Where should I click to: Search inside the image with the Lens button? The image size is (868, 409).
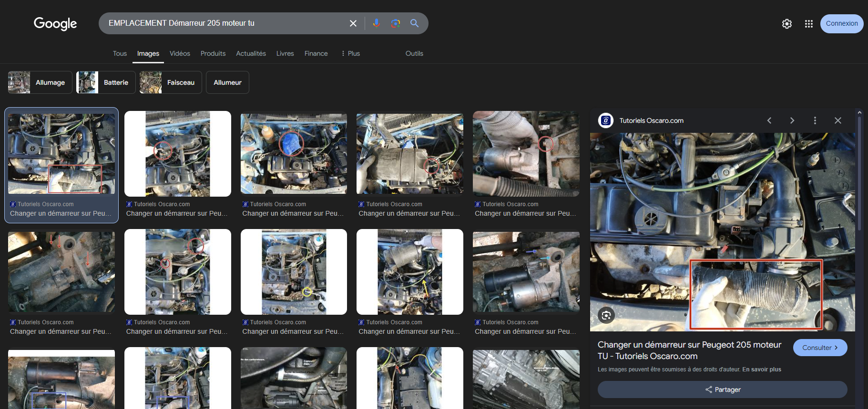(x=606, y=315)
